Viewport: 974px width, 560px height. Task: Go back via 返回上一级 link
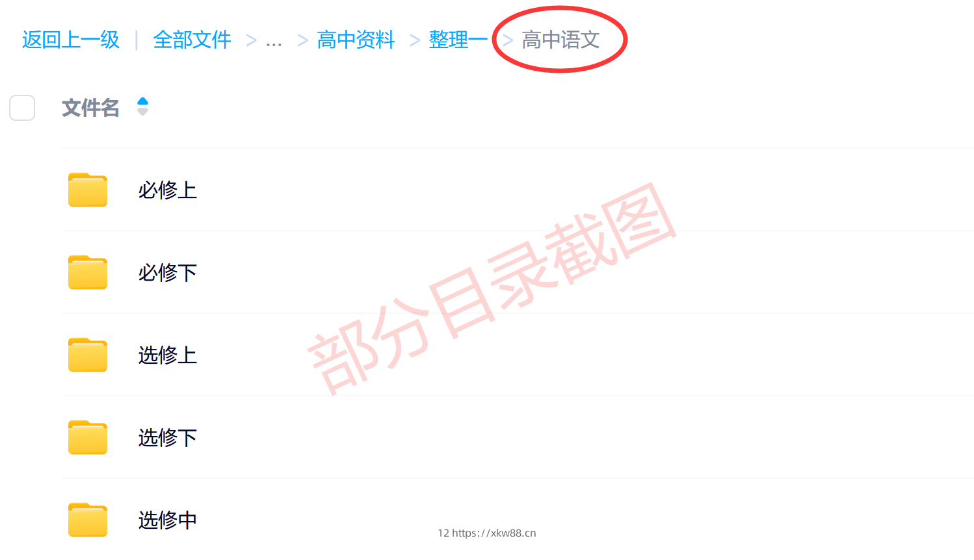[x=71, y=40]
